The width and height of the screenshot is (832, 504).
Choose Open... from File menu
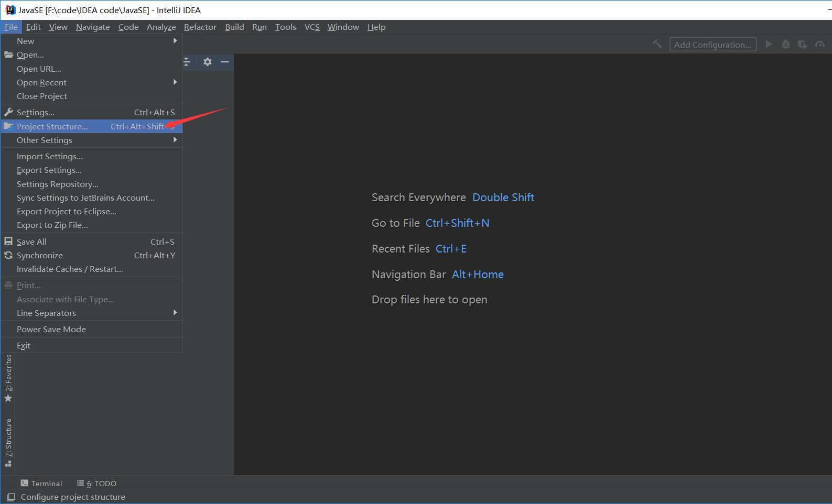(92, 54)
